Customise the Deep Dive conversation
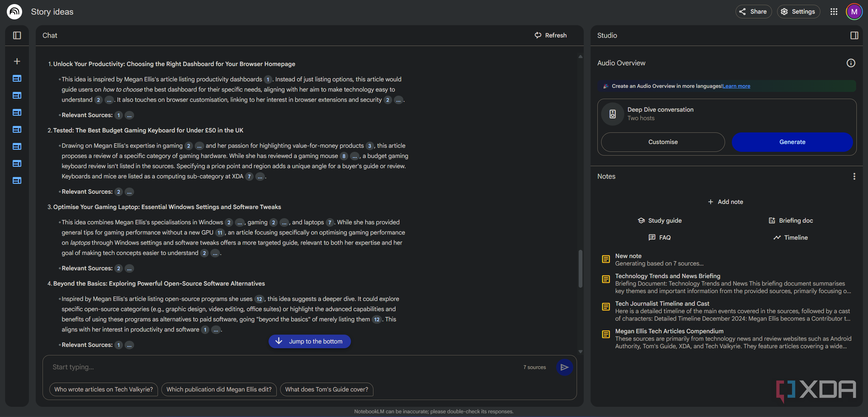The image size is (868, 417). tap(662, 142)
